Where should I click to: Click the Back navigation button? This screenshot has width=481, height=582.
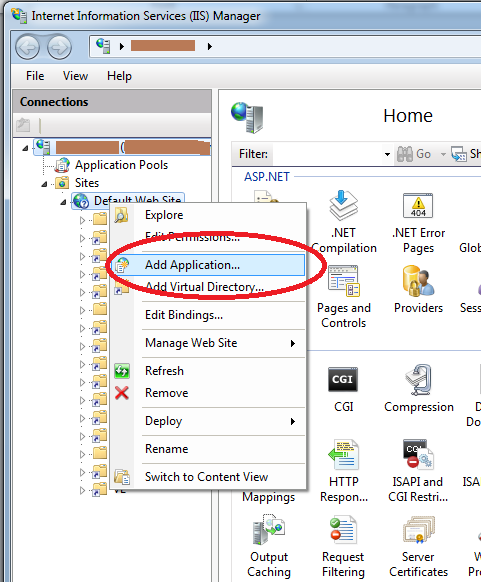(x=27, y=48)
